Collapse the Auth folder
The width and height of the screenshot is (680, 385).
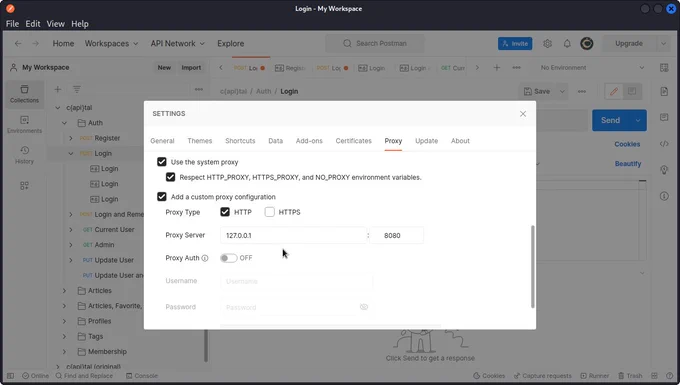[x=64, y=123]
